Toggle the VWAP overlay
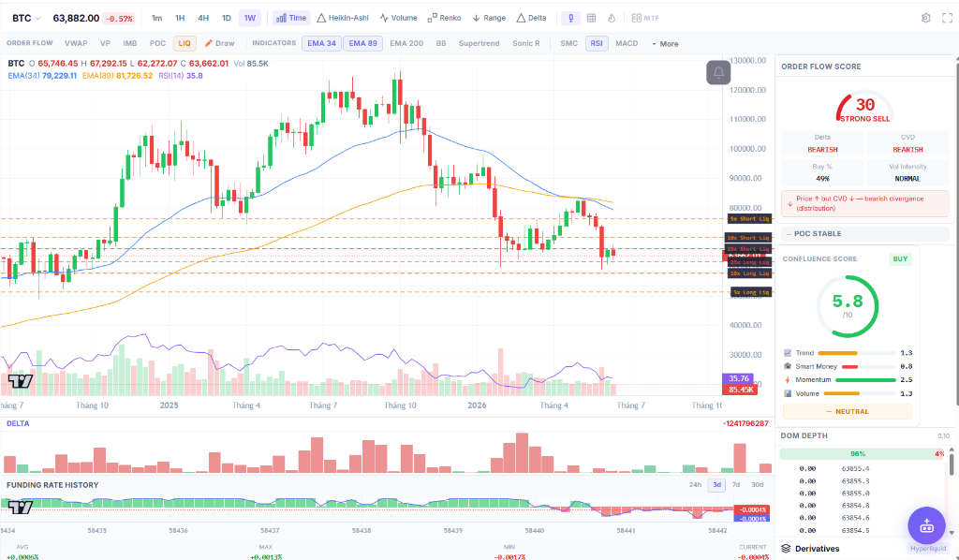This screenshot has width=959, height=560. click(76, 43)
